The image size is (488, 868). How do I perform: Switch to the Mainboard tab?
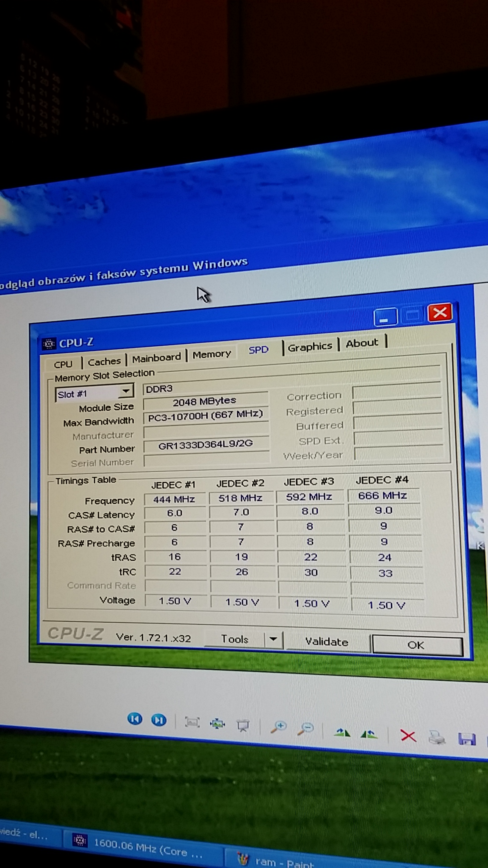156,358
